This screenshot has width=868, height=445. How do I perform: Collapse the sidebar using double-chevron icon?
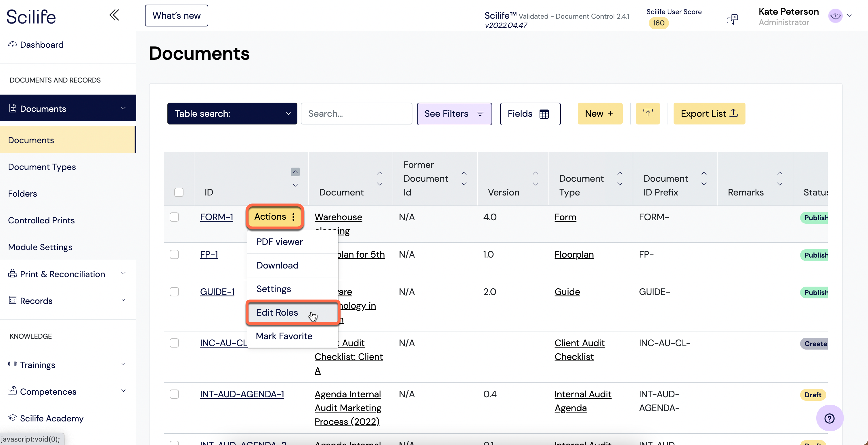click(x=114, y=15)
